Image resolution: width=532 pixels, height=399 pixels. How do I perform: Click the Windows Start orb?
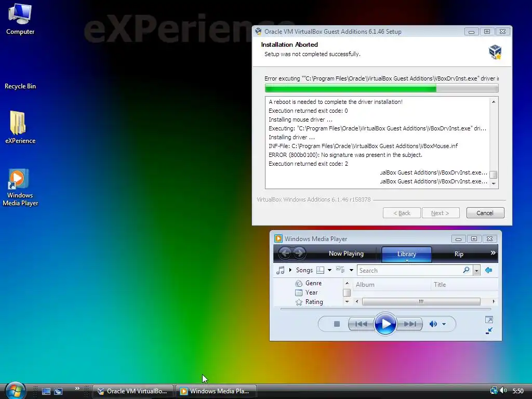click(15, 391)
